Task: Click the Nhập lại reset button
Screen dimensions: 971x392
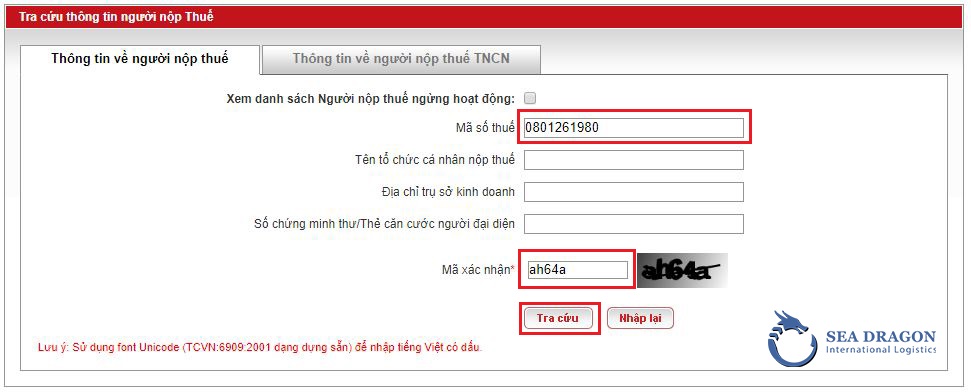Action: click(640, 318)
